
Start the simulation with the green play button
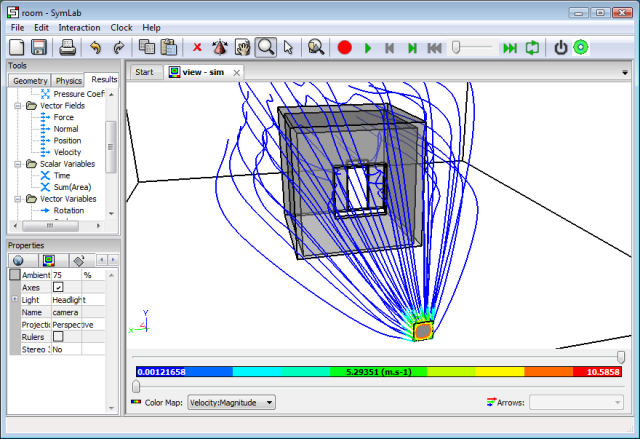(368, 48)
